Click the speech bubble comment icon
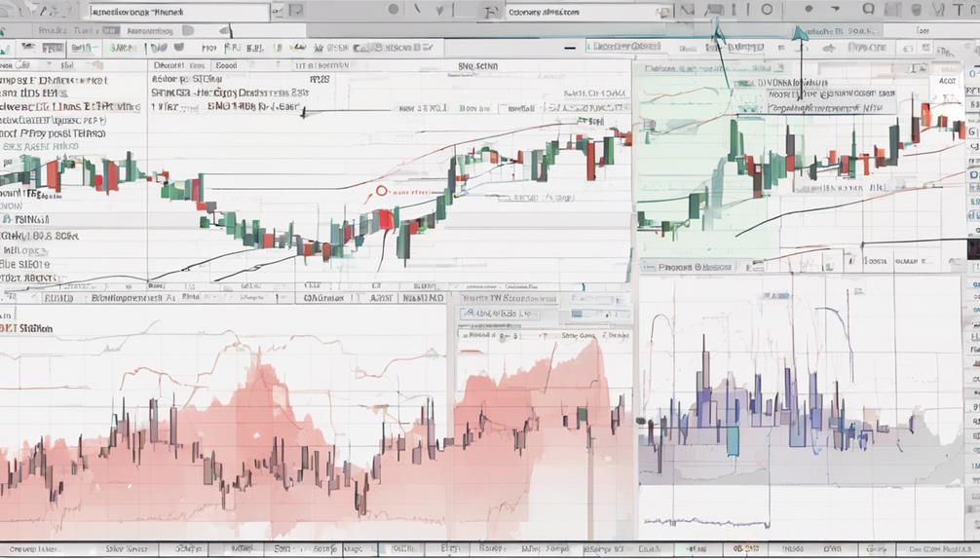The width and height of the screenshot is (980, 560). tap(868, 10)
